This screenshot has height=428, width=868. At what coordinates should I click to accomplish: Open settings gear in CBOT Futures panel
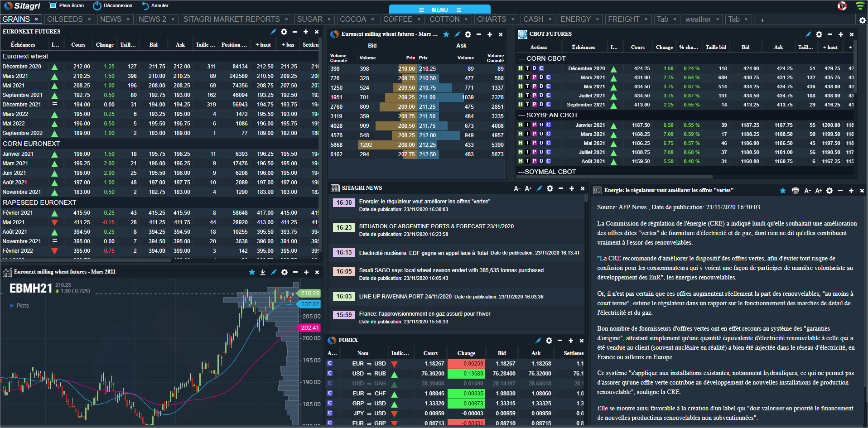tap(819, 34)
